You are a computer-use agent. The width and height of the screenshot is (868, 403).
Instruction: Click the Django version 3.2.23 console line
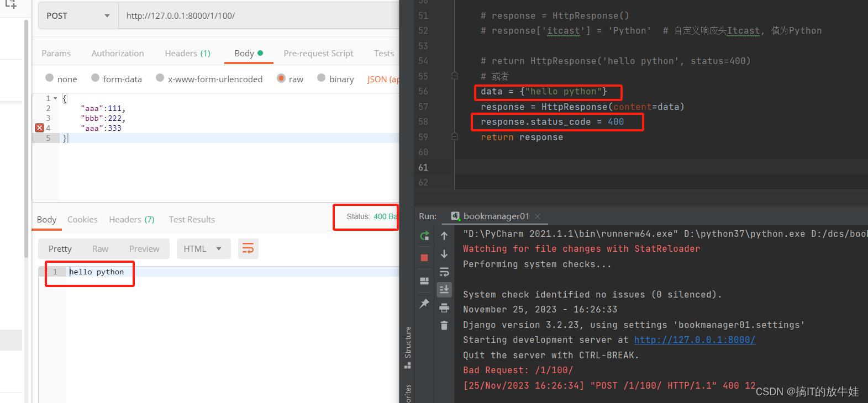coord(634,325)
